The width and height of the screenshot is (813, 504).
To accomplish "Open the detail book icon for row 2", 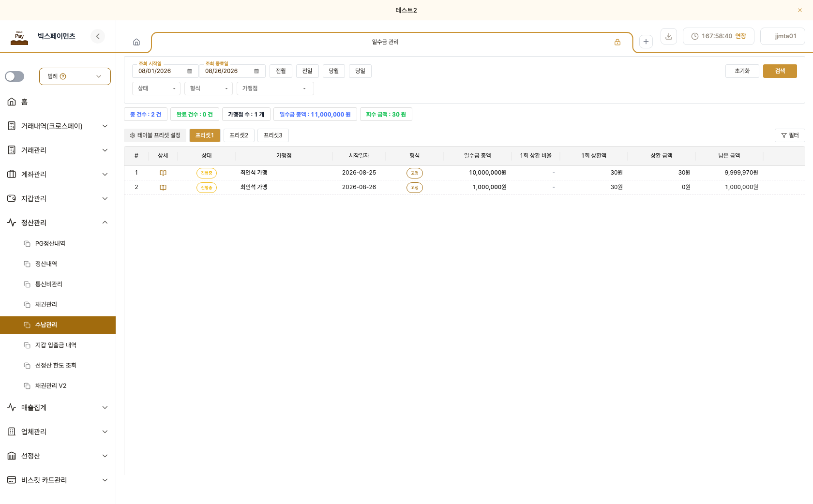I will coord(163,188).
